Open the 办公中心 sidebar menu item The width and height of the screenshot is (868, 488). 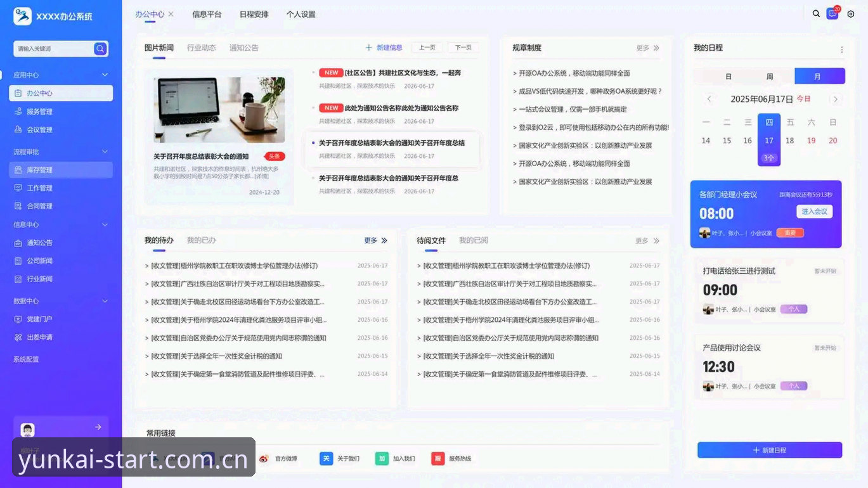(x=61, y=93)
